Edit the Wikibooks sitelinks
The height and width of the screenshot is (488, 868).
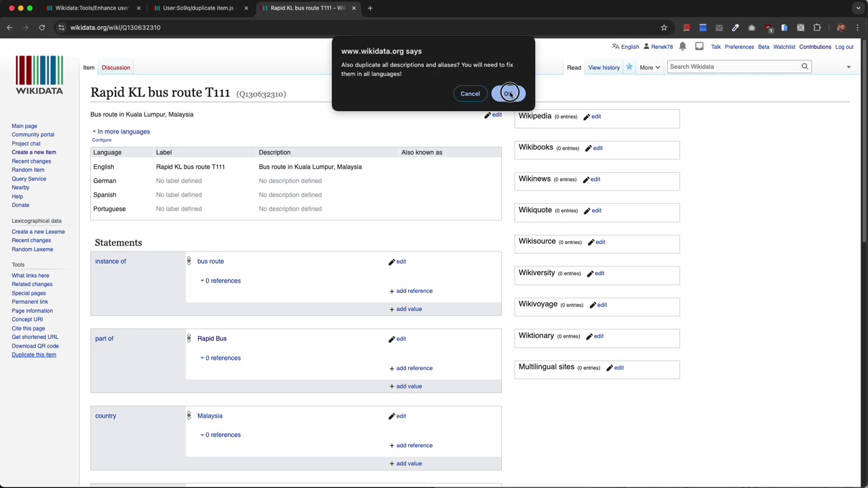(594, 148)
